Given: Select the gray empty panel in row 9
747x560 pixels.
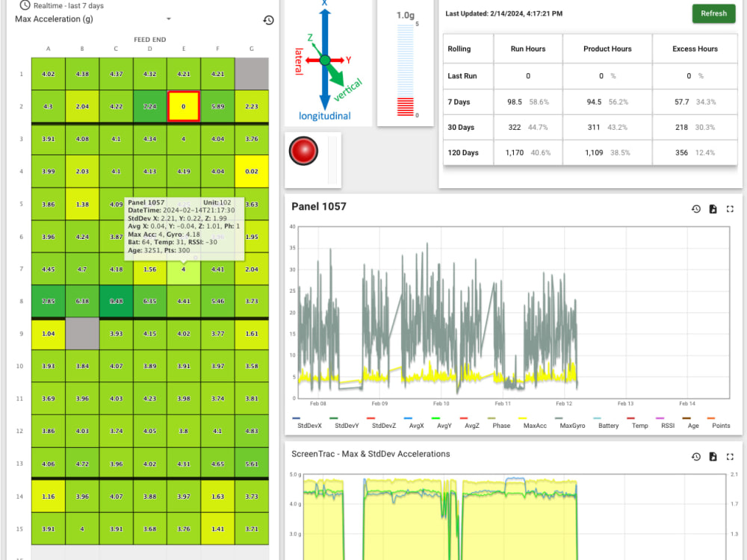Looking at the screenshot, I should pyautogui.click(x=82, y=334).
